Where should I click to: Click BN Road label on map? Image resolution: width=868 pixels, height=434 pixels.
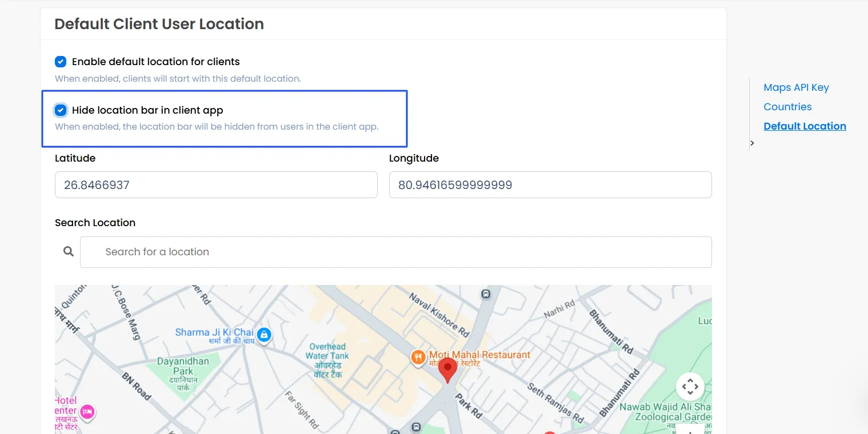136,386
